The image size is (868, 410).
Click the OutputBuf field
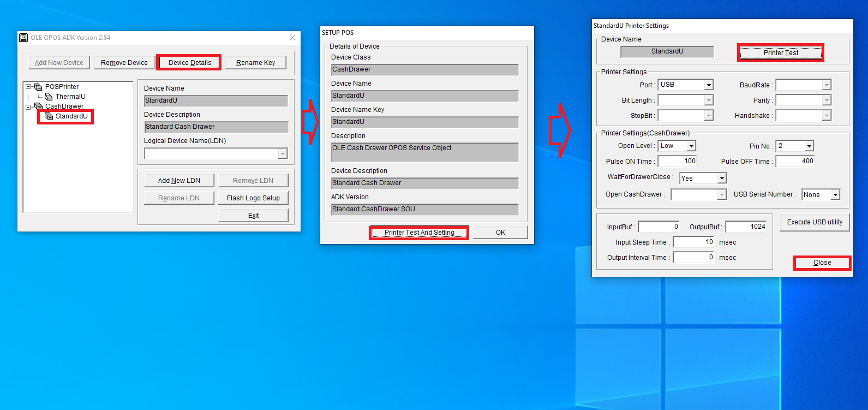click(x=746, y=227)
